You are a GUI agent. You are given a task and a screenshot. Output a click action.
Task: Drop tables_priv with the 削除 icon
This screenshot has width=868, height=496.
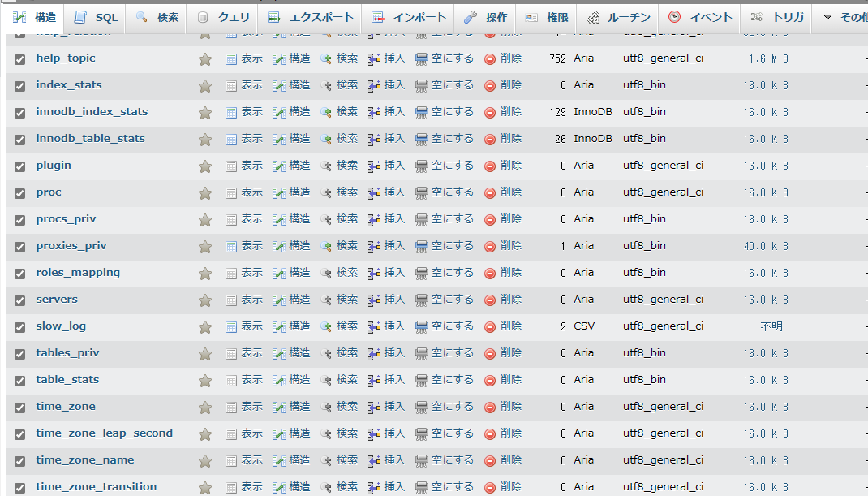[505, 352]
